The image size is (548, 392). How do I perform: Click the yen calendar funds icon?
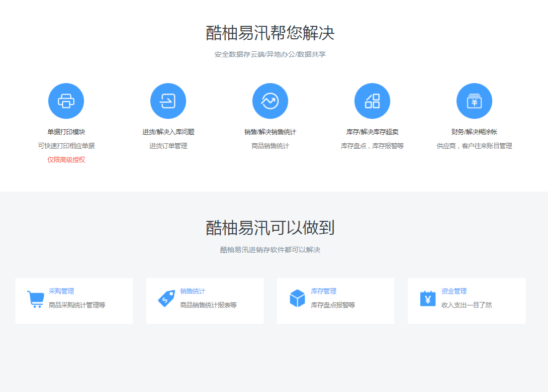tap(428, 298)
